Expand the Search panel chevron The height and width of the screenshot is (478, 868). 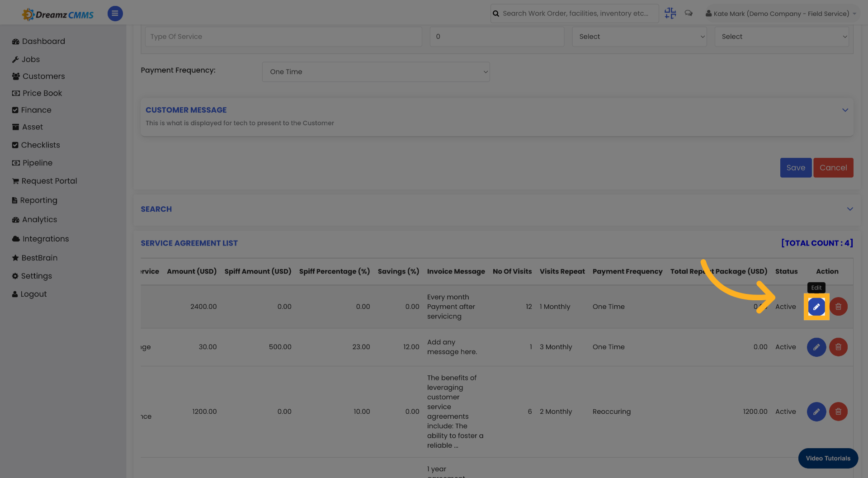coord(850,209)
